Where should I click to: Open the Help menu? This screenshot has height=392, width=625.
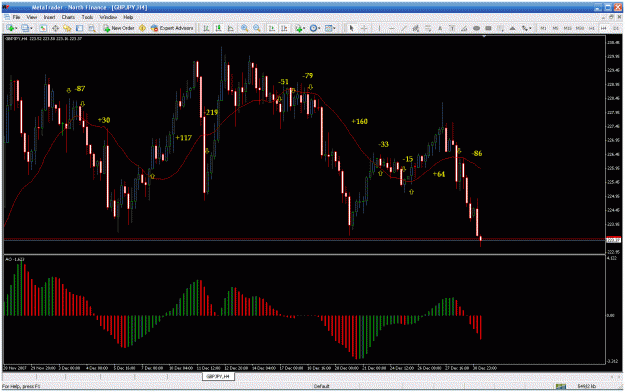tap(128, 17)
